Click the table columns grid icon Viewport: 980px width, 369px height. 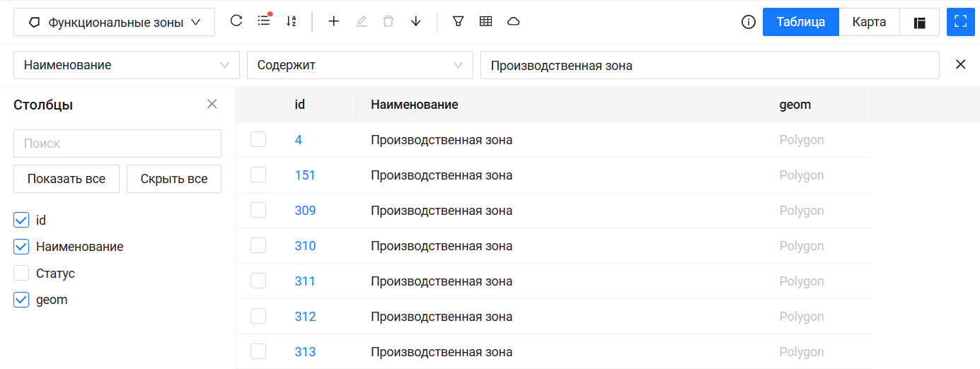[x=485, y=21]
